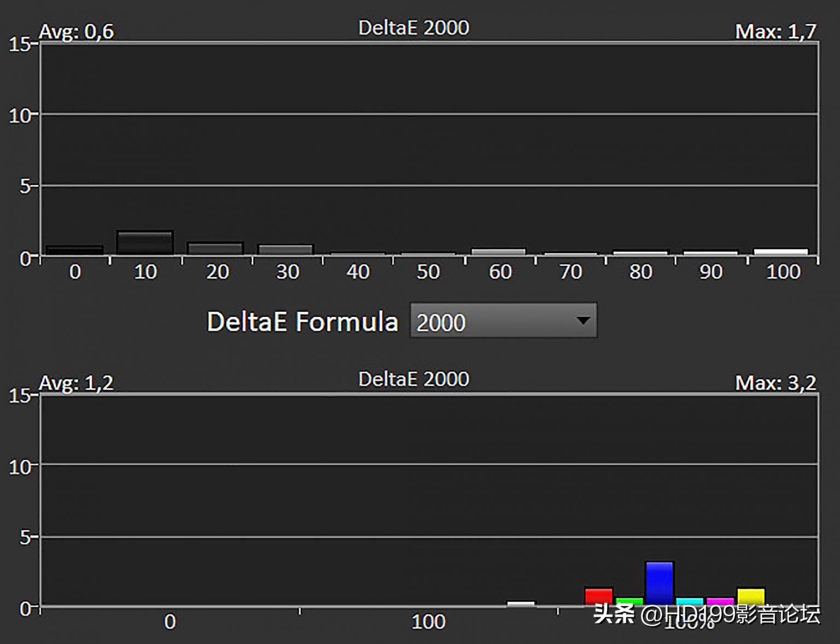Image resolution: width=840 pixels, height=644 pixels.
Task: Select the "DeltaE Formula" label
Action: click(x=302, y=321)
